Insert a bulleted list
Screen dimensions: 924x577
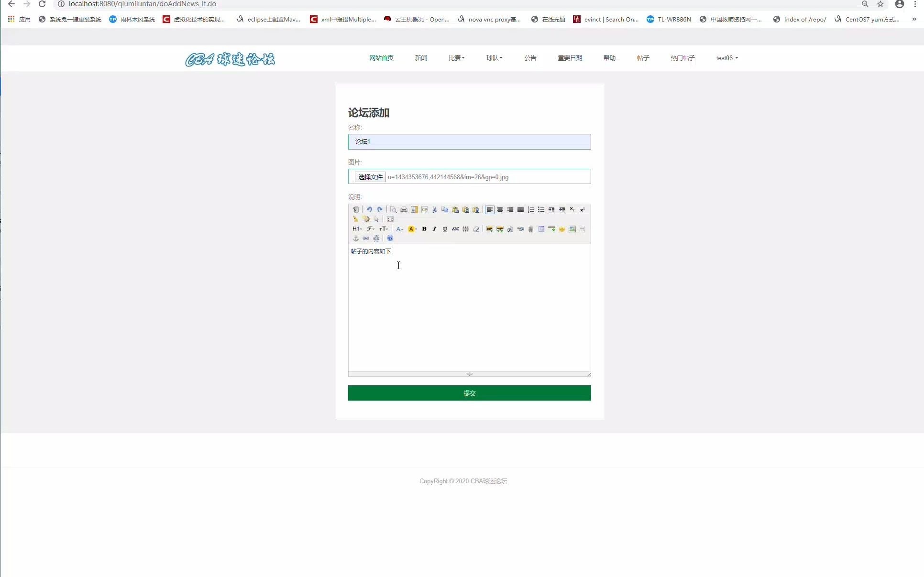(x=541, y=209)
